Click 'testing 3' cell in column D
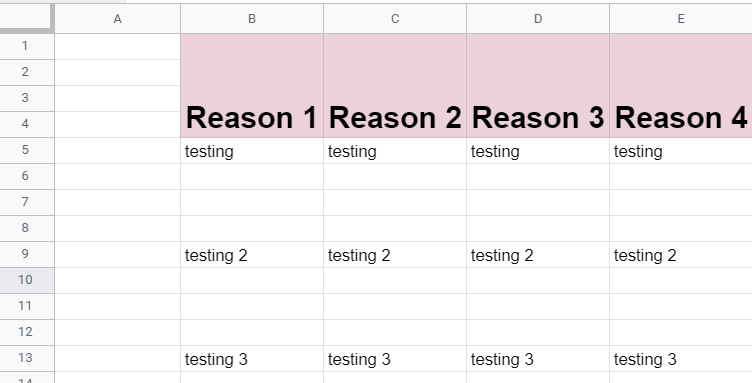The width and height of the screenshot is (752, 383). click(538, 359)
